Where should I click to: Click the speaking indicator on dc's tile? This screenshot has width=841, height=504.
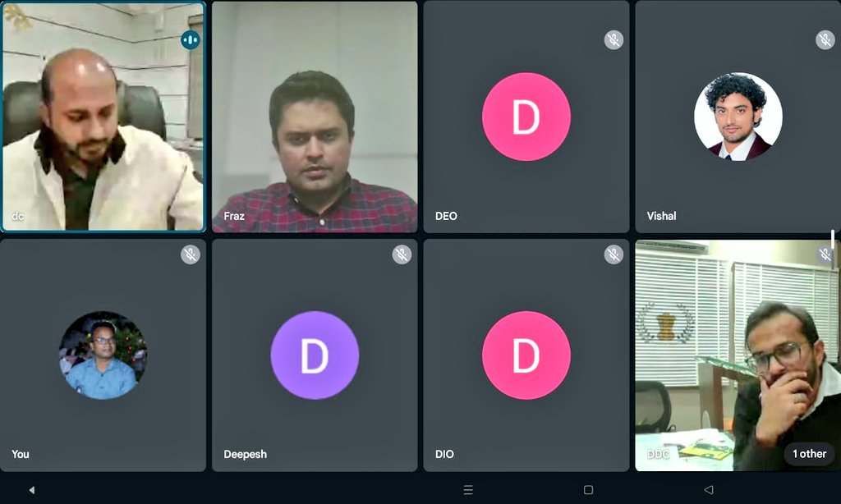[x=190, y=39]
